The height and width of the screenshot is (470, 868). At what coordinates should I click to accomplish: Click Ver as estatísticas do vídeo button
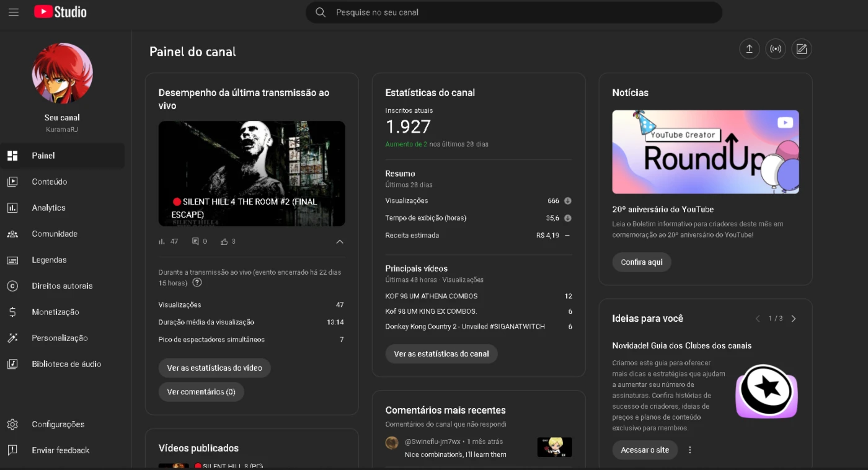(x=215, y=368)
